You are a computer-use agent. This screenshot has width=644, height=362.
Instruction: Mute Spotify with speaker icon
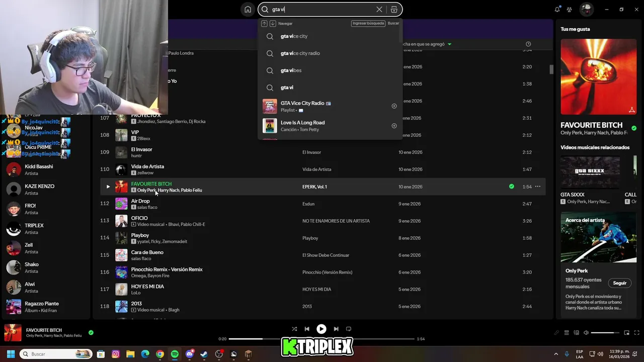(585, 333)
